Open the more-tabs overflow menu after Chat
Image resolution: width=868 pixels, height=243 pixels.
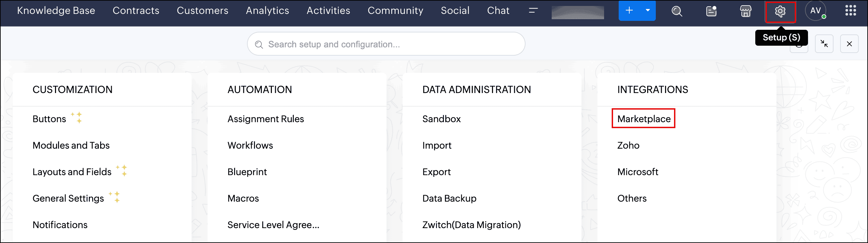(x=533, y=11)
